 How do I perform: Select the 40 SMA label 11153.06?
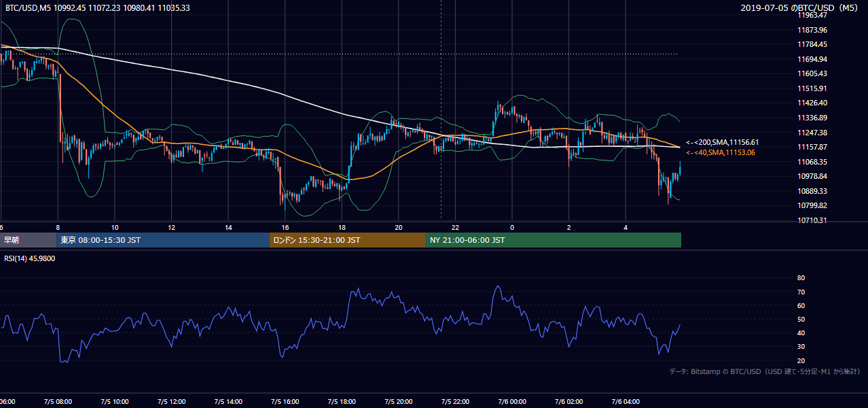(721, 152)
